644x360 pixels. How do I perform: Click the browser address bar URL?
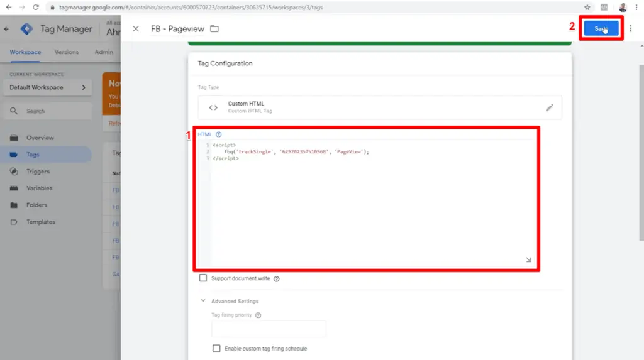coord(191,8)
